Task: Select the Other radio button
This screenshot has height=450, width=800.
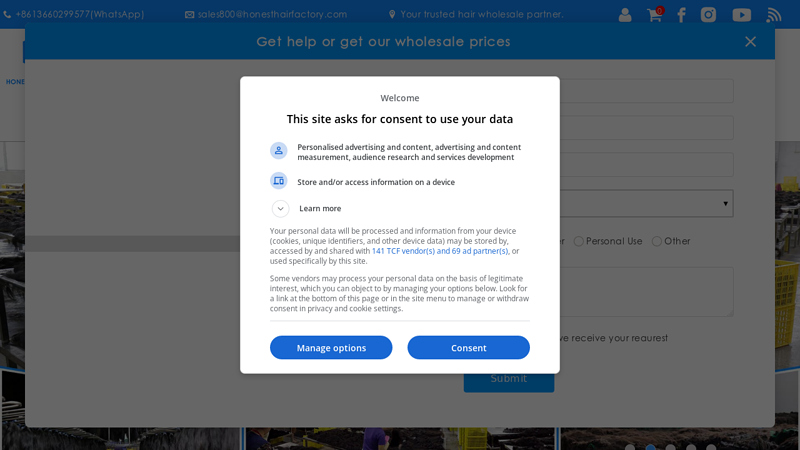Action: (x=657, y=241)
